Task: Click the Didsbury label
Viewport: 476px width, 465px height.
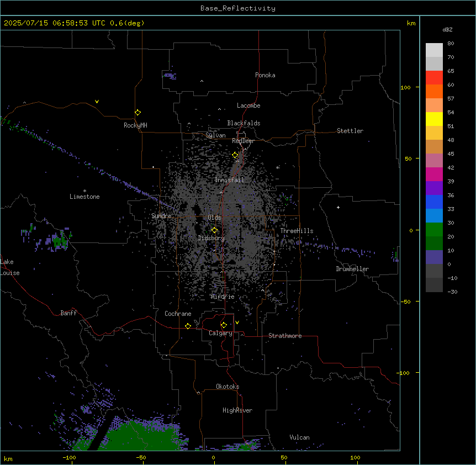Action: pyautogui.click(x=211, y=238)
